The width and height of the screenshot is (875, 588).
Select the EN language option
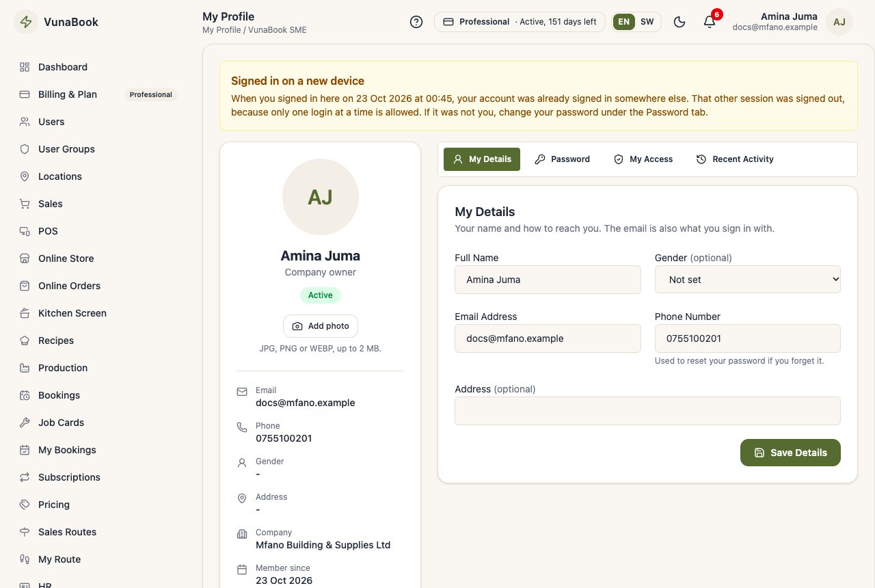(x=623, y=22)
